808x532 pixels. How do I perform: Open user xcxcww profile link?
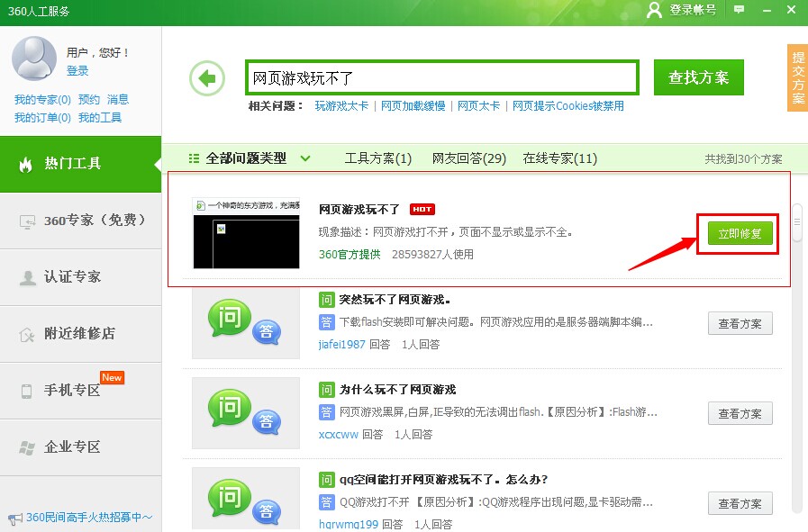point(338,435)
